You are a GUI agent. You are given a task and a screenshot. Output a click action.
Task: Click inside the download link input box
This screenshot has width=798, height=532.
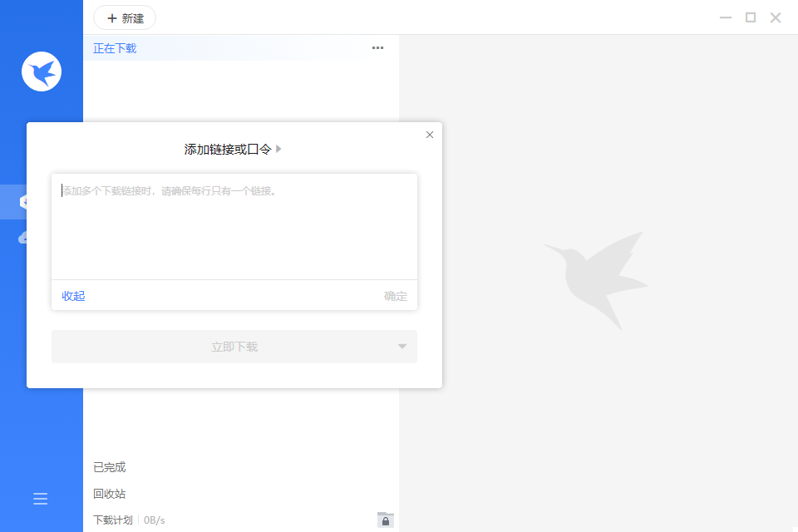point(234,224)
